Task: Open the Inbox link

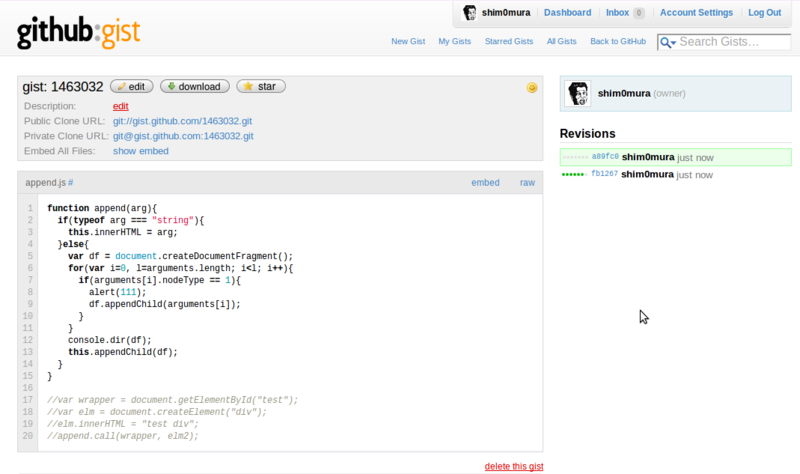Action: coord(617,13)
